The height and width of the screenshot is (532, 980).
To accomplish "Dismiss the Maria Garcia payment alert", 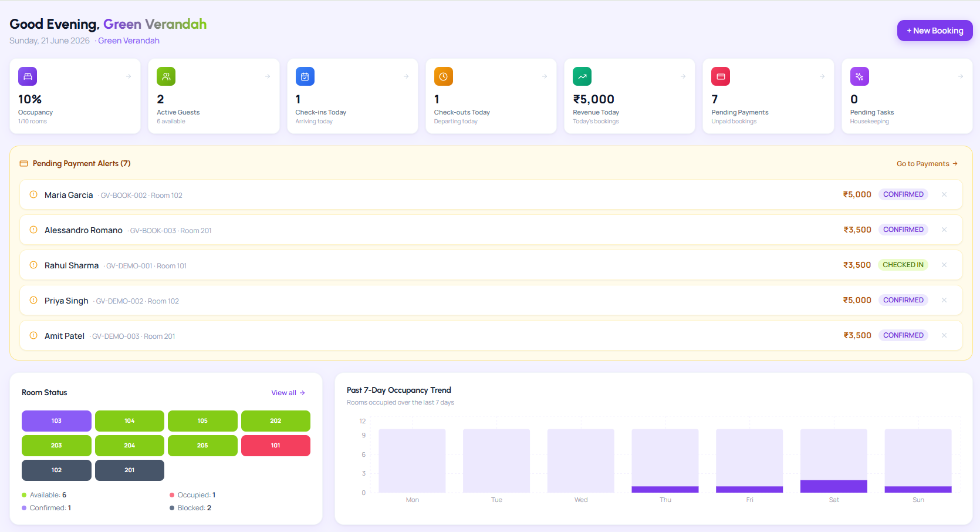I will (944, 194).
